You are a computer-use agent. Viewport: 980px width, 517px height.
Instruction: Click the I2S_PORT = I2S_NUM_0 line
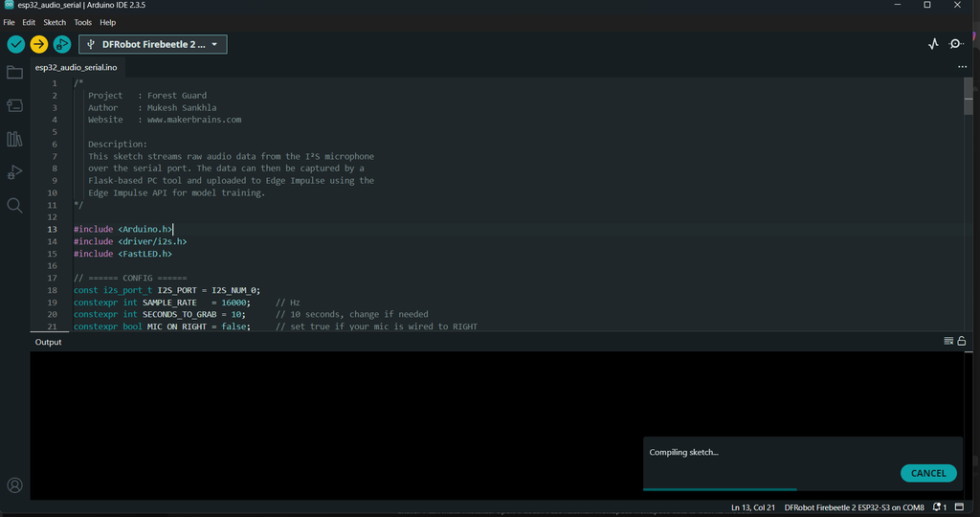click(x=167, y=290)
